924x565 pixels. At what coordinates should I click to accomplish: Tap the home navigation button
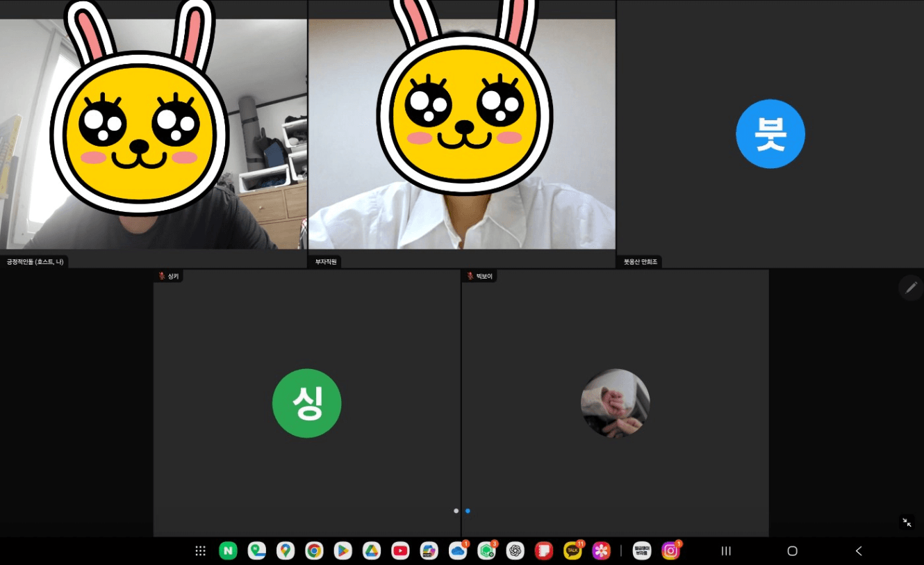[792, 551]
